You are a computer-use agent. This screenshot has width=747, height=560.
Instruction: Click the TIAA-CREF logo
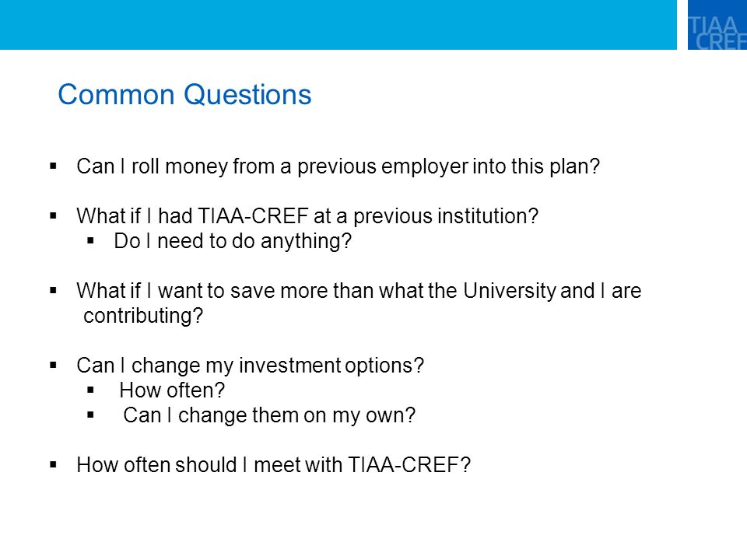[717, 25]
